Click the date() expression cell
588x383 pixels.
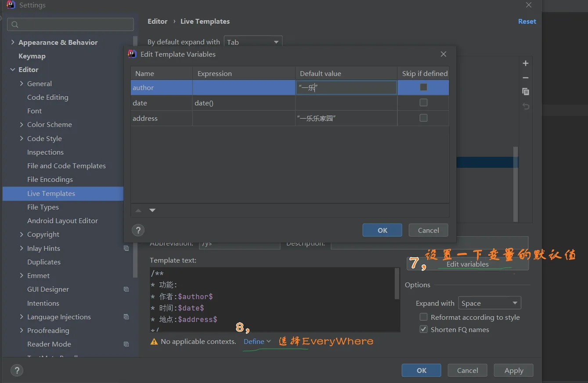coord(244,103)
